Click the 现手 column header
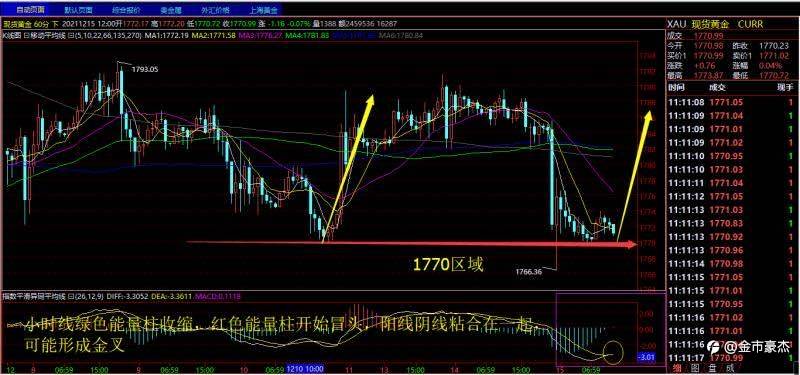This screenshot has height=375, width=800. coord(785,88)
